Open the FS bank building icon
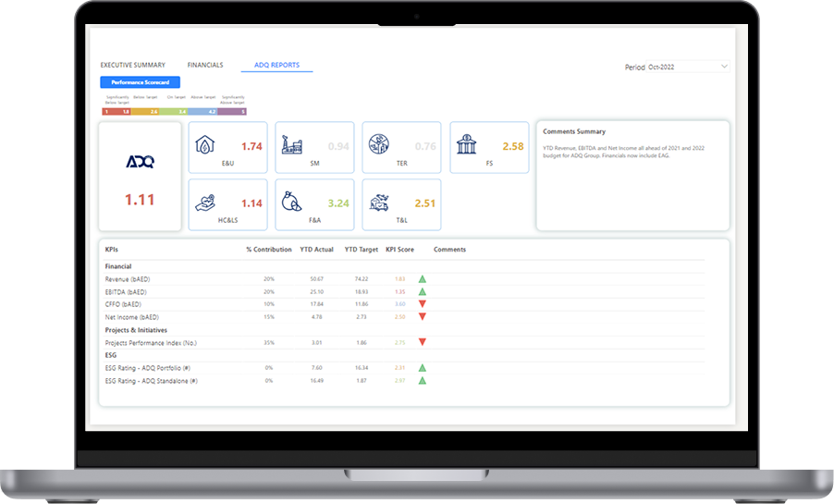This screenshot has height=504, width=834. (466, 144)
